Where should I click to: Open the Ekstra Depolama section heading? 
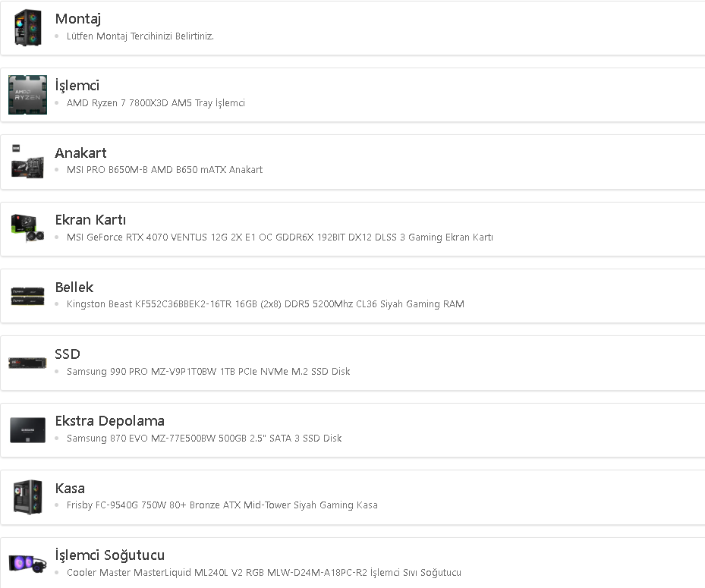pos(109,421)
